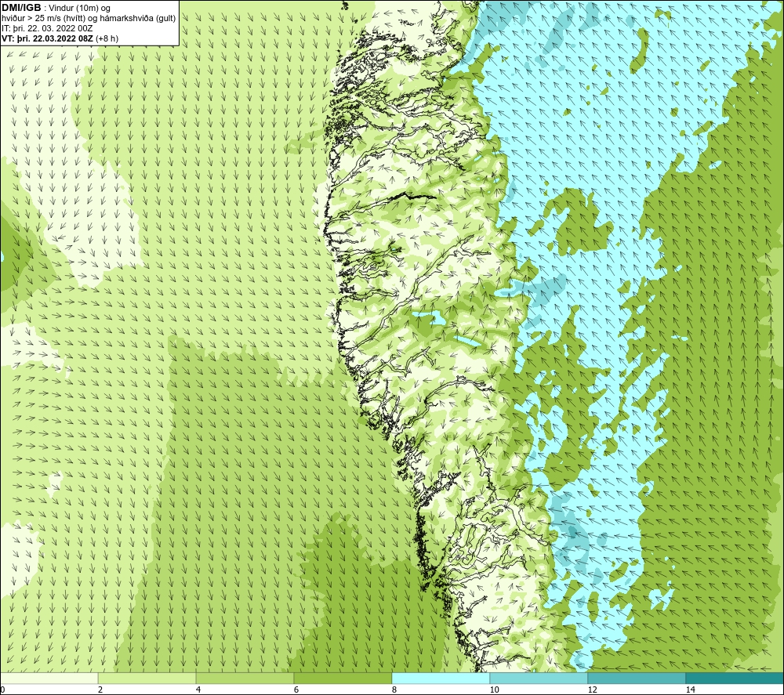Click the darkest teal swatch above 14
The height and width of the screenshot is (695, 784).
click(735, 678)
